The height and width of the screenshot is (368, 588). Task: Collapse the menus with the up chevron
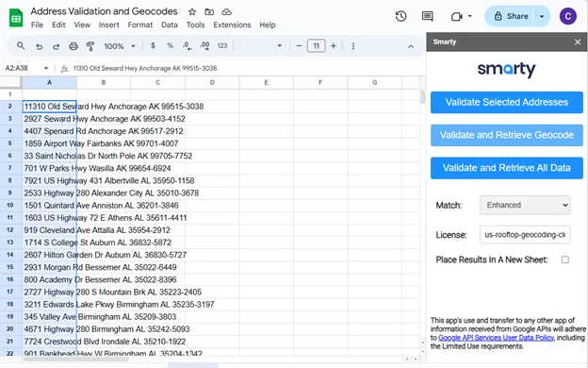[411, 46]
